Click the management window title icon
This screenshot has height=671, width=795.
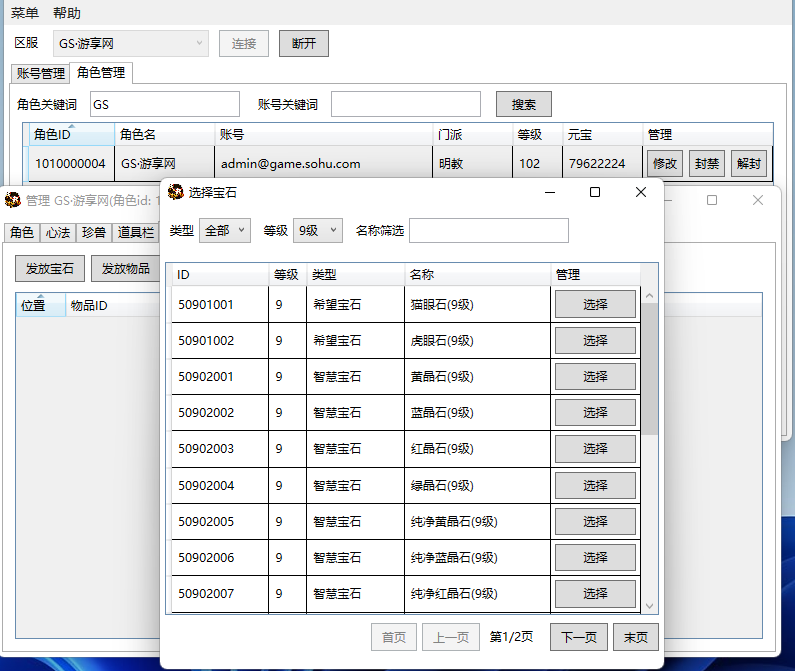[x=14, y=200]
